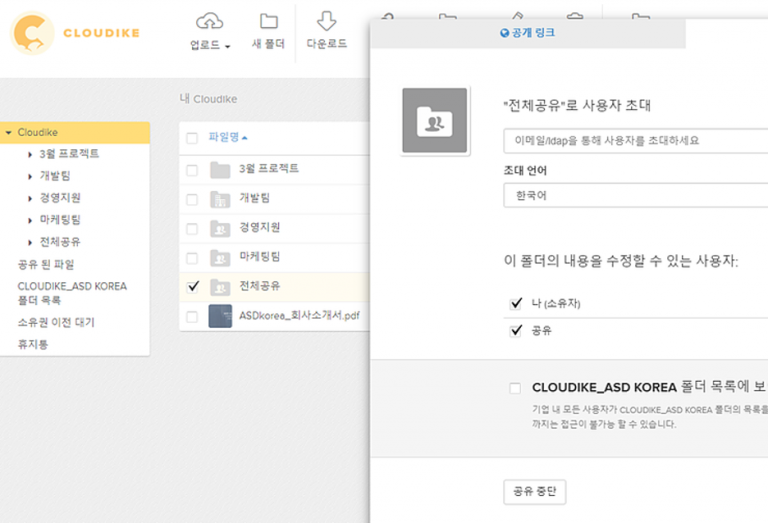768x523 pixels.
Task: Click the download arrow icon
Action: pyautogui.click(x=326, y=21)
